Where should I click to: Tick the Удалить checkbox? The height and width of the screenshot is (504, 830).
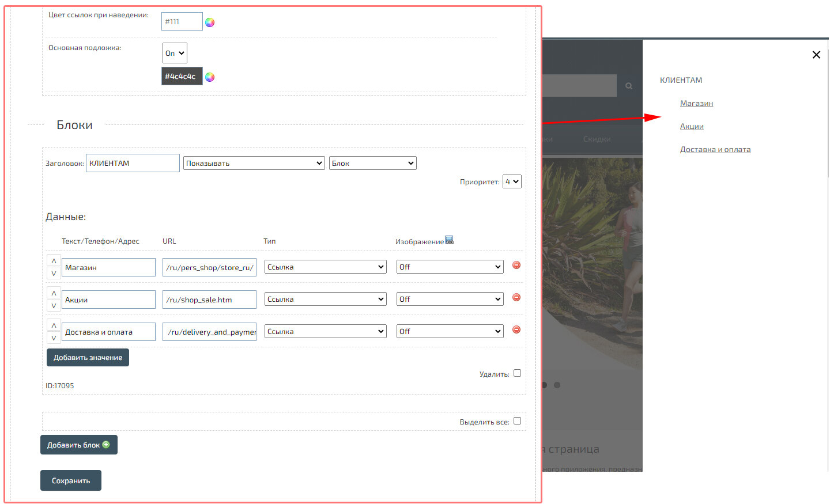point(517,373)
